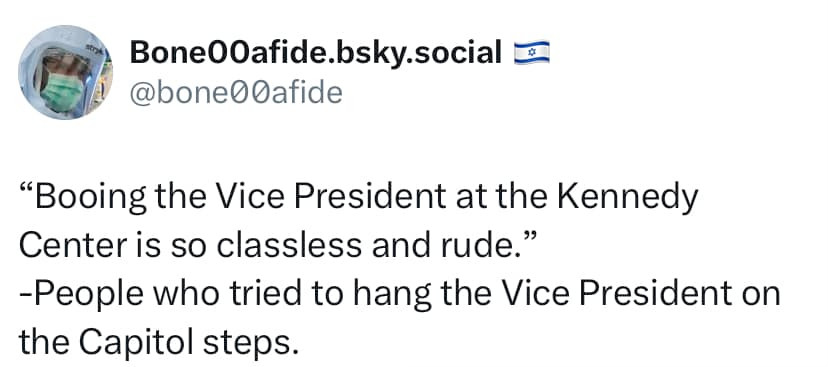Open the Bone00afide.bsky.social display name profile
Image resolution: width=828 pixels, height=367 pixels.
(x=316, y=52)
